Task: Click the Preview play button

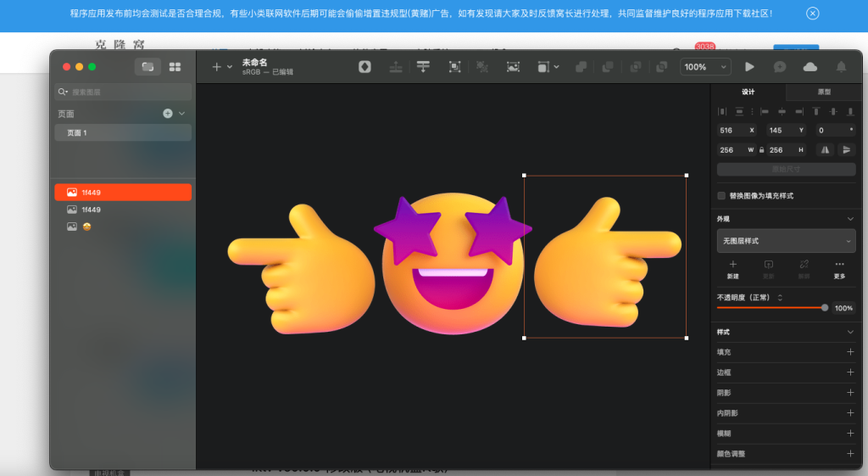Action: pos(749,67)
